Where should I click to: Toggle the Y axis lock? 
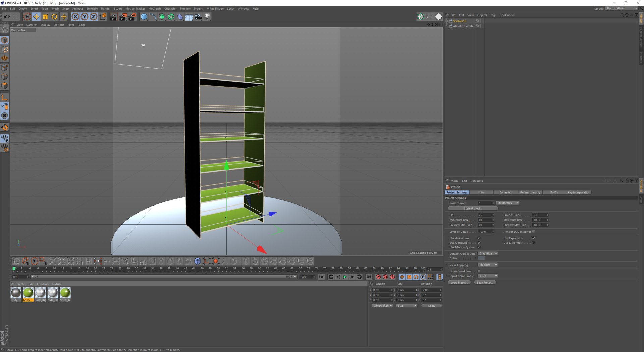point(85,17)
